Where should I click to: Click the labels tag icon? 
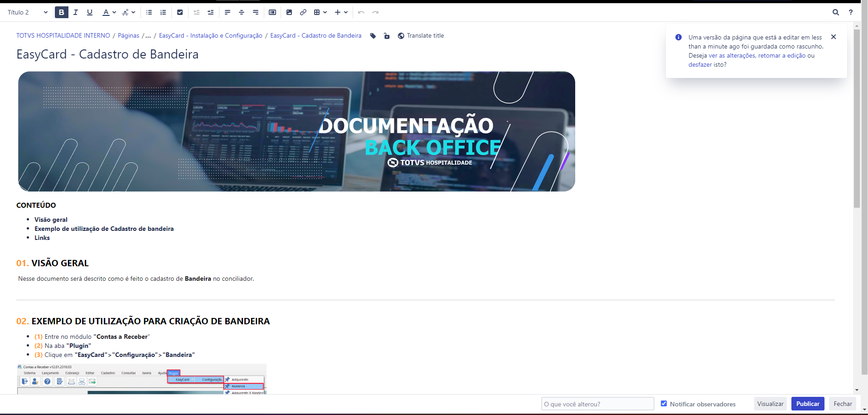pos(373,36)
